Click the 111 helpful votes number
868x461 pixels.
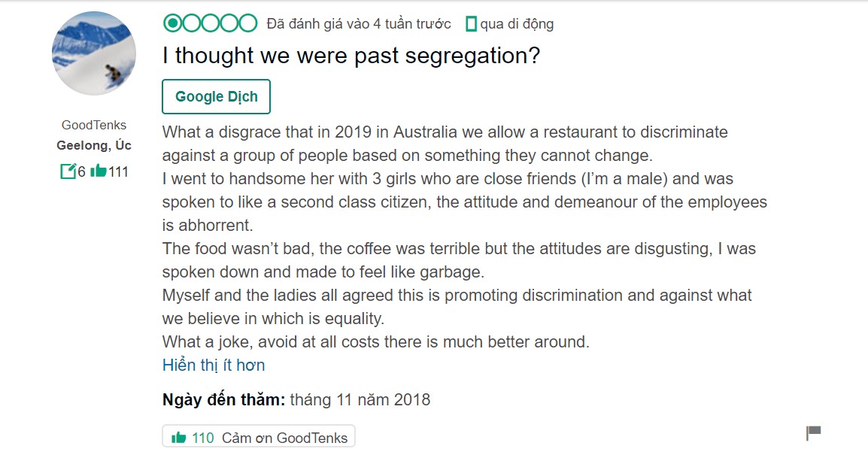click(x=118, y=171)
